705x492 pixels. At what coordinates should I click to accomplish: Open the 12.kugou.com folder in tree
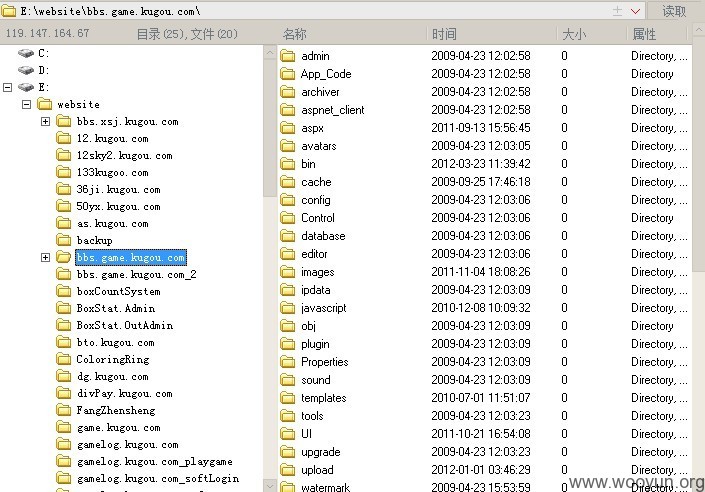coord(112,139)
